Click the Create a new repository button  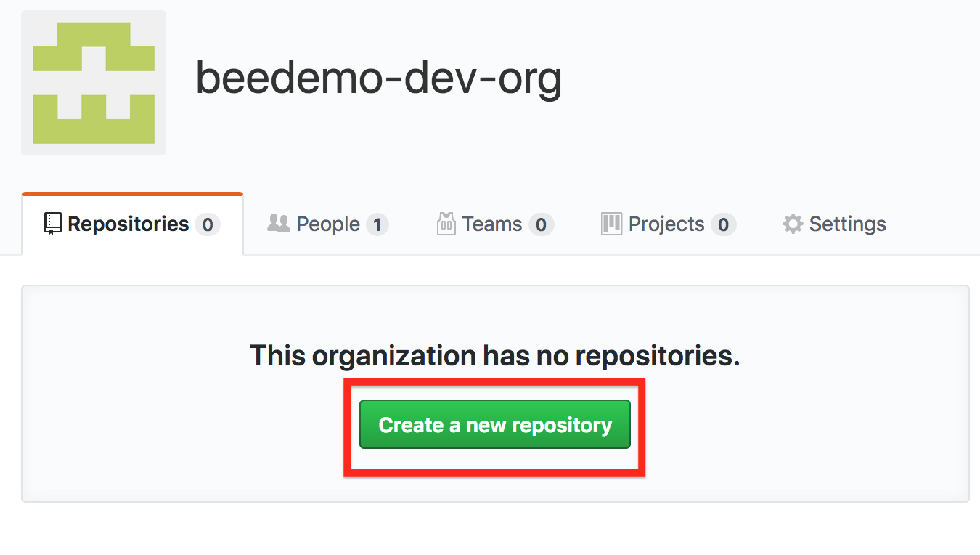click(495, 425)
